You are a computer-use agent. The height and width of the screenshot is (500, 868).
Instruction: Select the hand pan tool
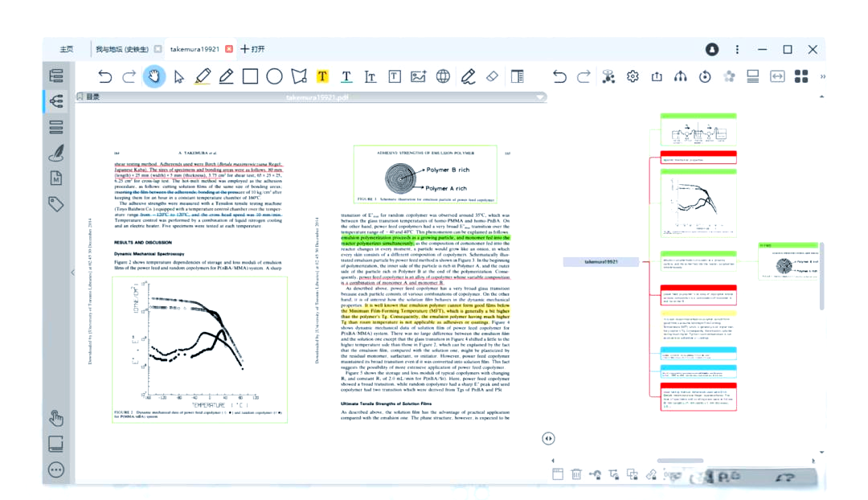154,76
